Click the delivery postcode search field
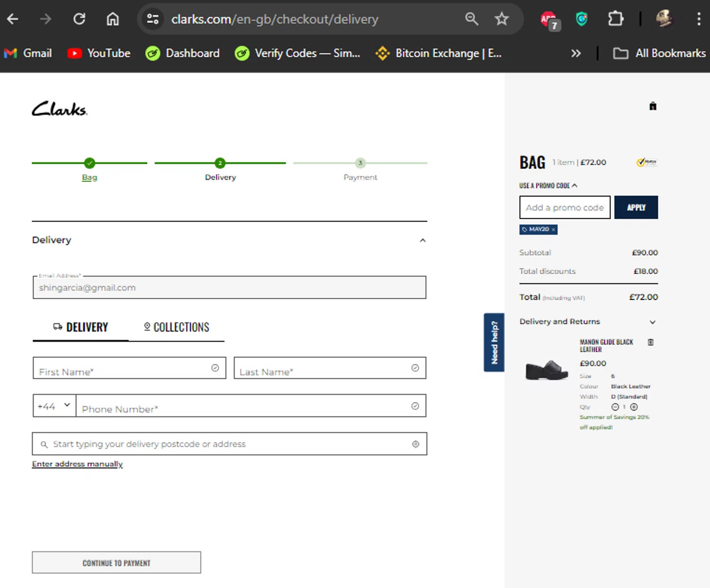Image resolution: width=710 pixels, height=588 pixels. coord(230,444)
